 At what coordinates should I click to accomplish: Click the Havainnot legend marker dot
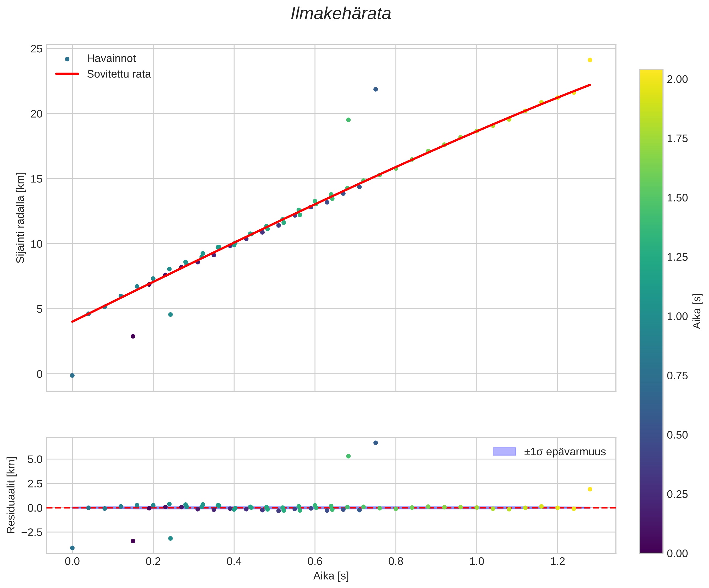[67, 59]
